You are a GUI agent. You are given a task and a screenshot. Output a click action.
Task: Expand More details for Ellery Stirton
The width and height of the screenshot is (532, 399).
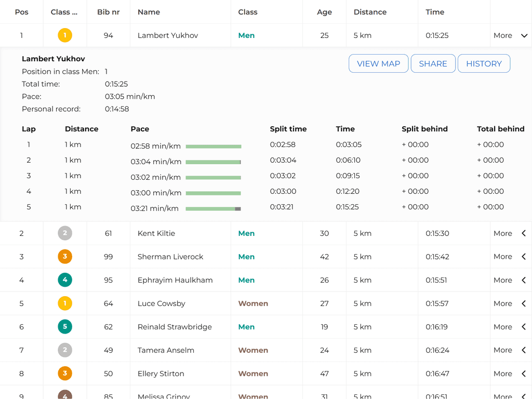pos(510,374)
